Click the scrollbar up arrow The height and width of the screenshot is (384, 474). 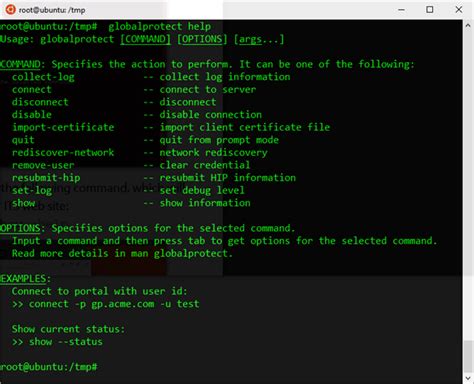468,25
